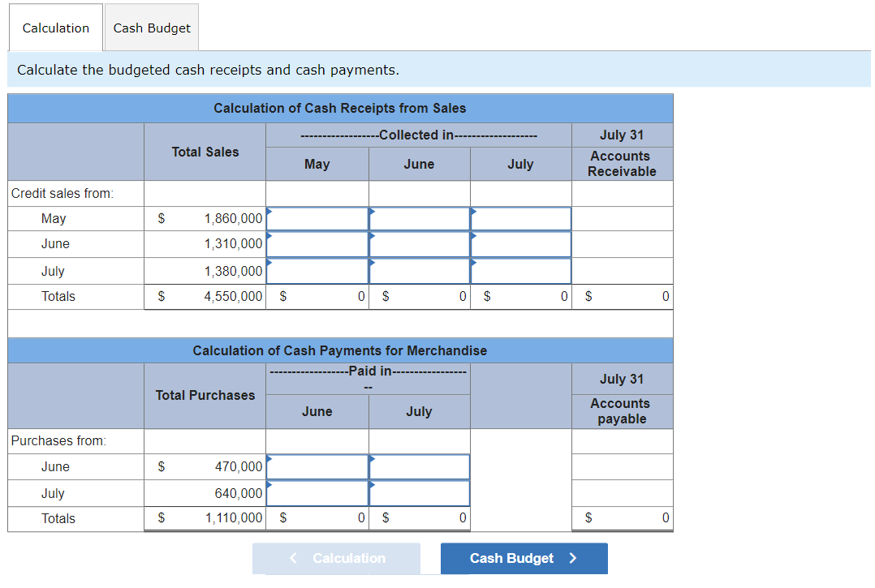875x588 pixels.
Task: Click the forward chevron on Cash Budget button
Action: point(571,559)
